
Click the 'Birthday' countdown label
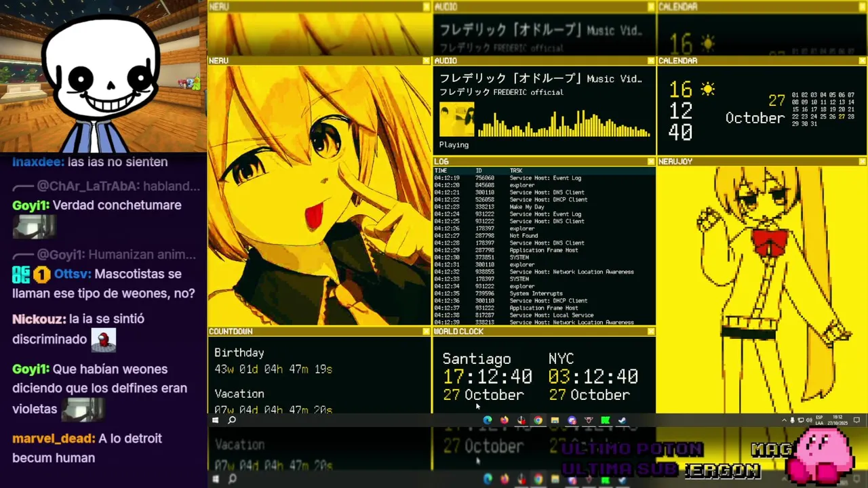(x=239, y=353)
